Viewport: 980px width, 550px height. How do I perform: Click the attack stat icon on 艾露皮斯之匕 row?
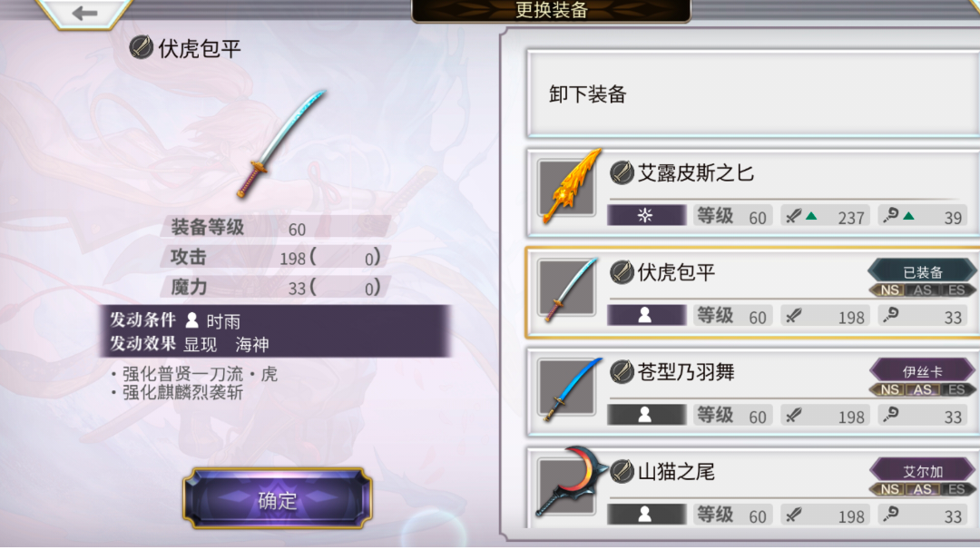point(794,216)
